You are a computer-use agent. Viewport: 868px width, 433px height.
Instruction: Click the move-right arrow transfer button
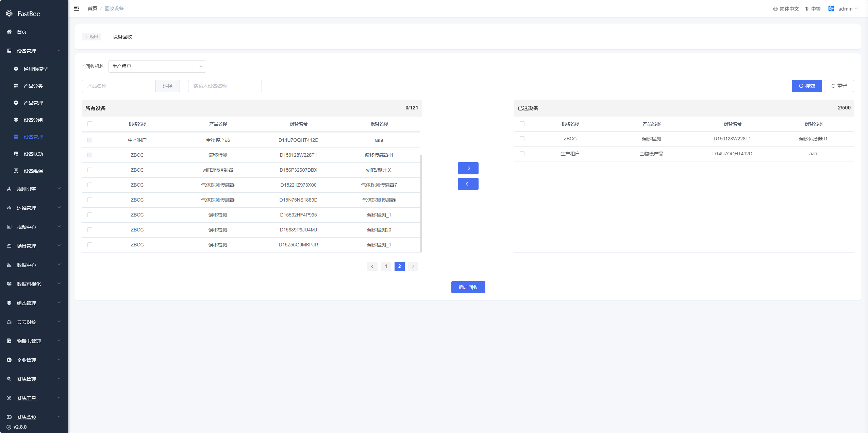point(468,168)
